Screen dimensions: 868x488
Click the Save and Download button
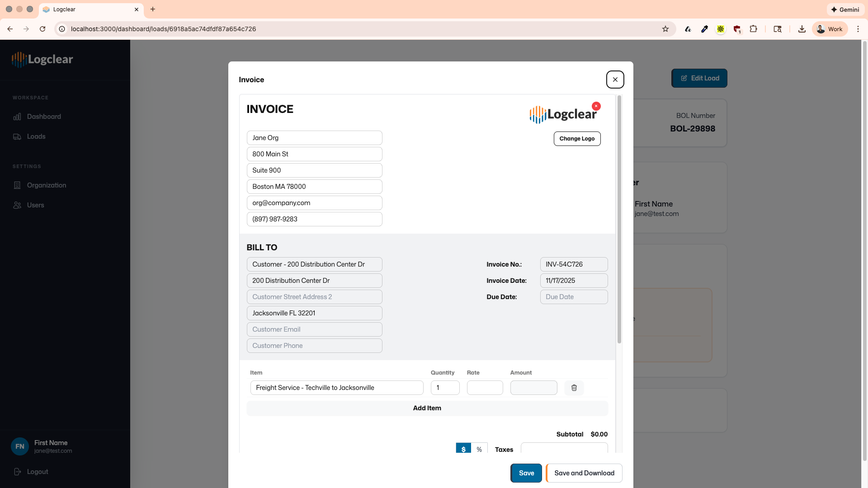coord(584,473)
